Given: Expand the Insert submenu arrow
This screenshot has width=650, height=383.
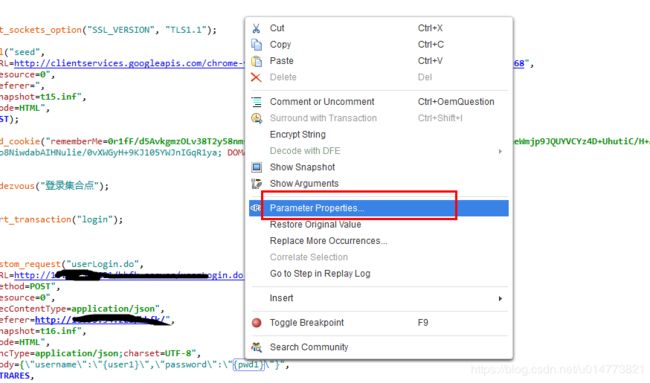Looking at the screenshot, I should [x=500, y=298].
